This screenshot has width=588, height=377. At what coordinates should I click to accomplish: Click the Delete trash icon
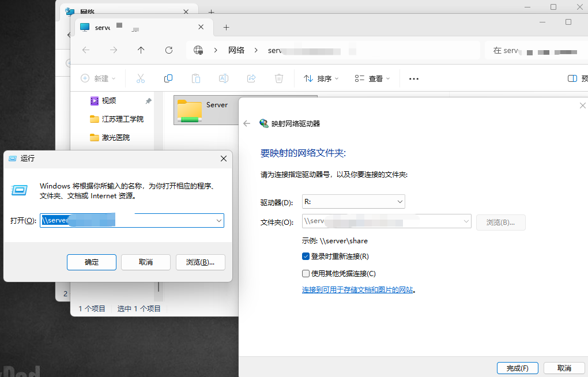tap(279, 78)
